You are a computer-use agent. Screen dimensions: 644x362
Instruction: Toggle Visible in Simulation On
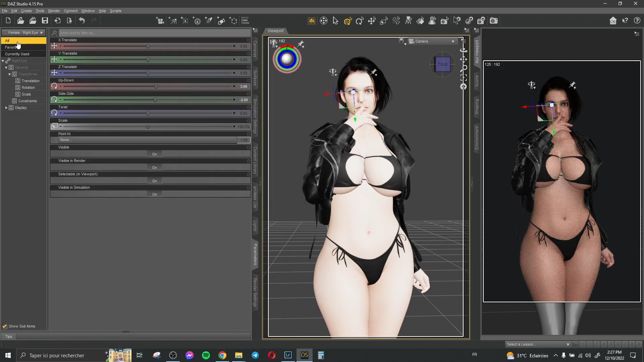coord(155,194)
